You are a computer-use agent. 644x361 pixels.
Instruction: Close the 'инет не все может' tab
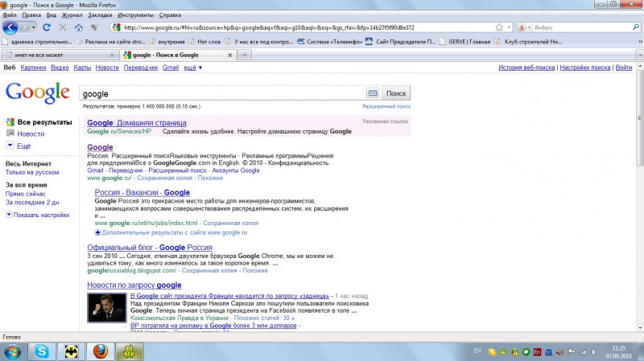(x=112, y=55)
